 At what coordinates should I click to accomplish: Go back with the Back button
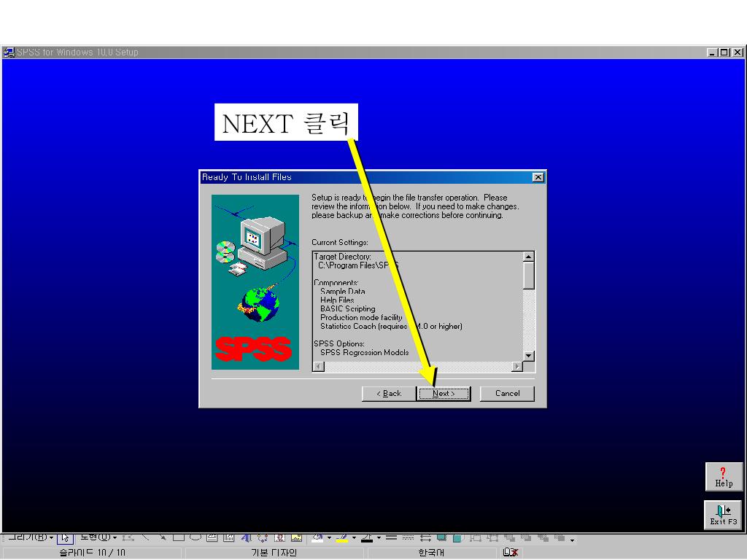(x=389, y=393)
